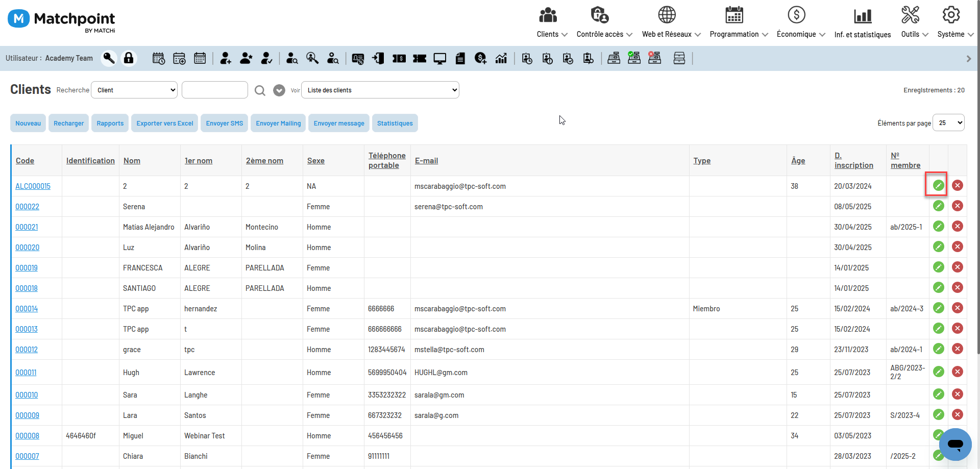
Task: Click the plain cash register icon
Action: coord(614,58)
